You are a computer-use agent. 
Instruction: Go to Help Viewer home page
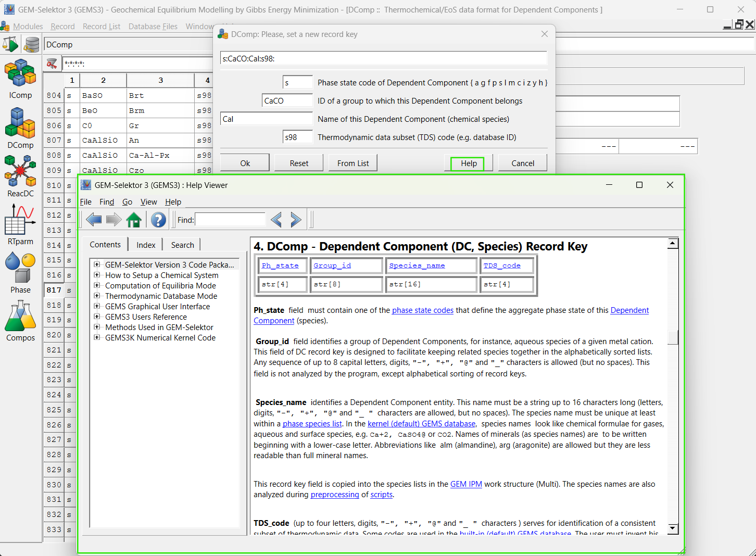134,220
